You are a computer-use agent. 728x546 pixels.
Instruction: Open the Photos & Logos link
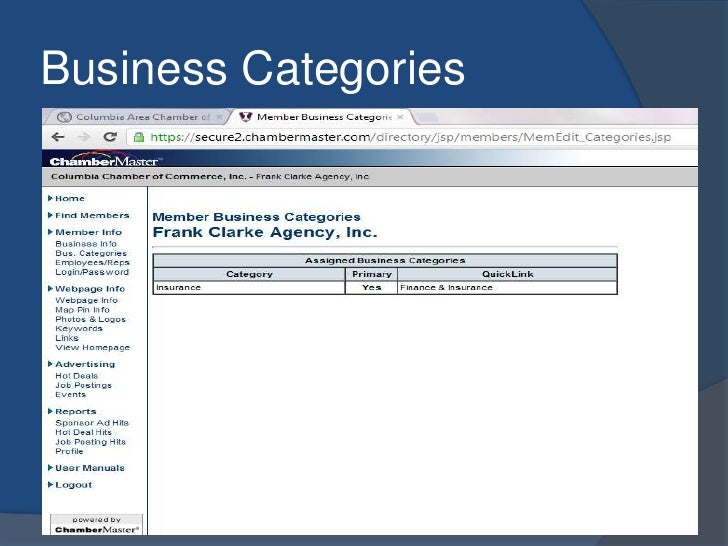point(91,319)
